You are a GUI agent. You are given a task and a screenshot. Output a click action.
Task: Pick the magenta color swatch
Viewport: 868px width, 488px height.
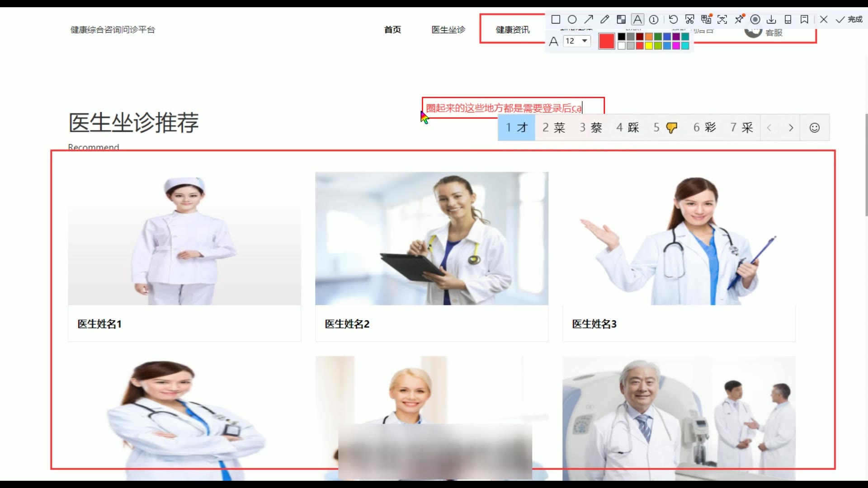pyautogui.click(x=676, y=46)
